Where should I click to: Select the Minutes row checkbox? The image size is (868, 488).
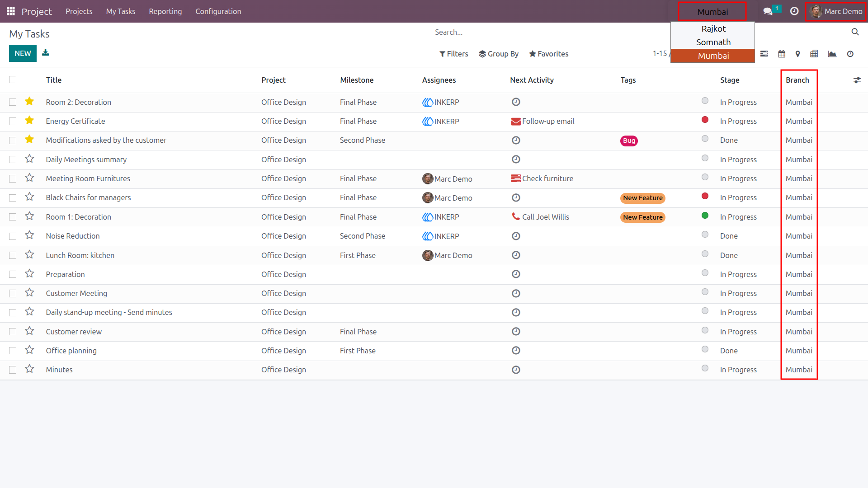point(13,370)
